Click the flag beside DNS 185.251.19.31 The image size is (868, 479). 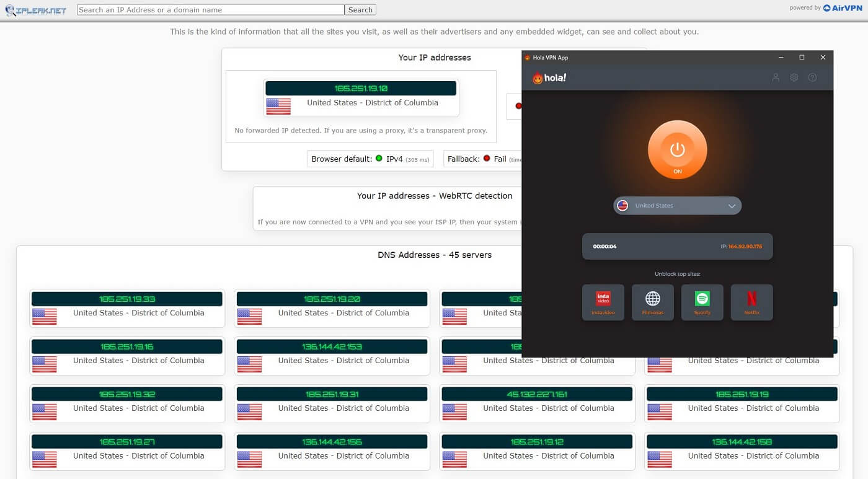249,412
